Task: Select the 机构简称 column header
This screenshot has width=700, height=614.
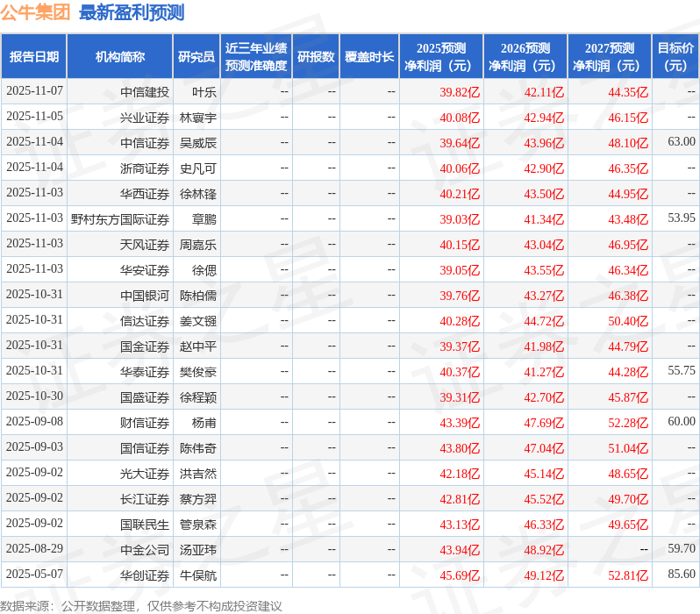Action: (119, 56)
